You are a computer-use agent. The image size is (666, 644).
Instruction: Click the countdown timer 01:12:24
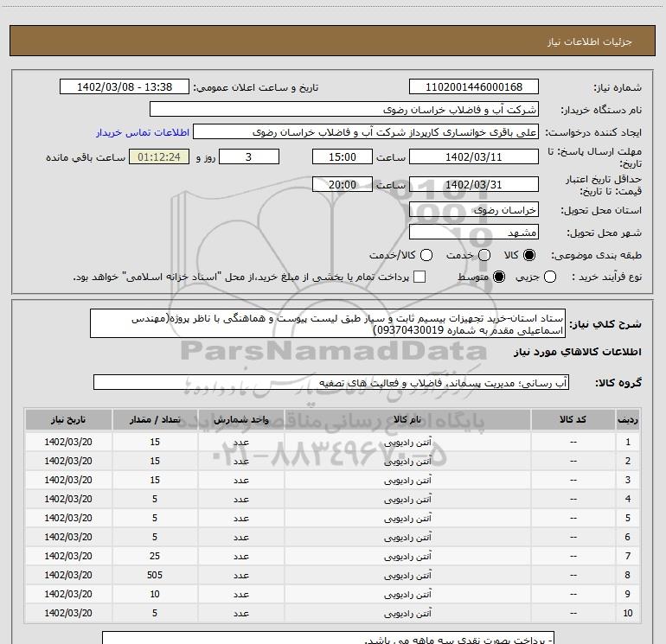159,156
